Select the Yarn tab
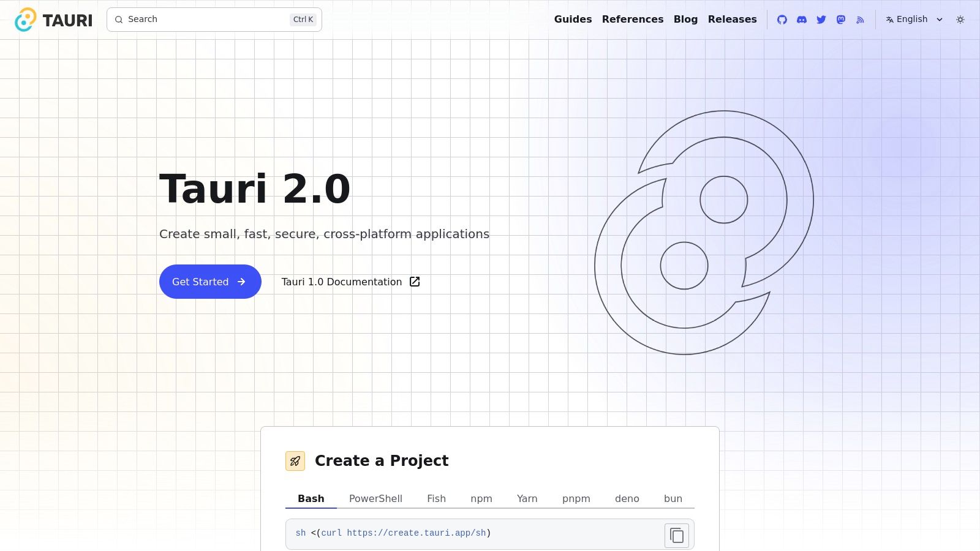The image size is (980, 551). click(x=527, y=498)
